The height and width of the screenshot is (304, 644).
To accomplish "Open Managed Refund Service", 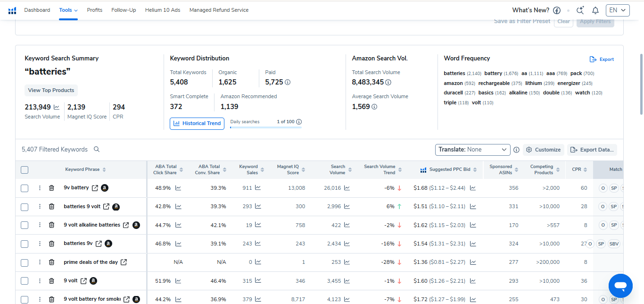I will tap(219, 10).
